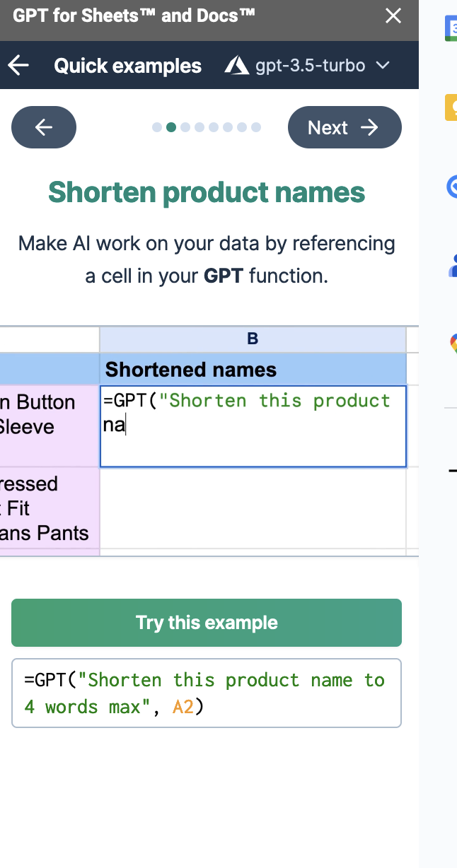
Task: Jump to the first pagination dot
Action: coord(157,127)
